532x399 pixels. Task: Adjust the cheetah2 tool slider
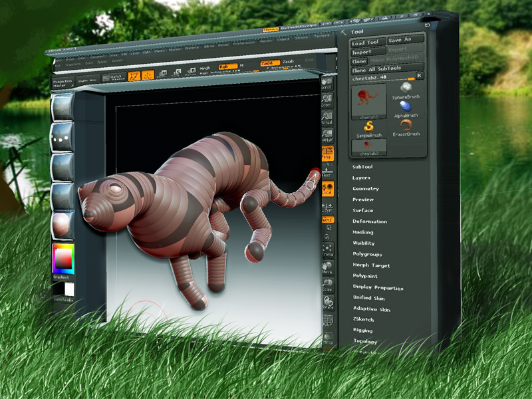point(383,78)
